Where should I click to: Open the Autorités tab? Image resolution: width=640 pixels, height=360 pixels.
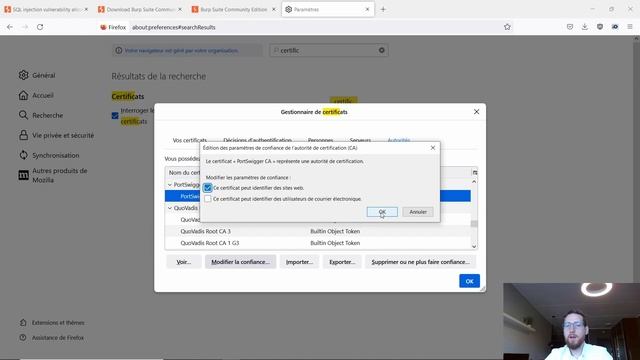(398, 140)
